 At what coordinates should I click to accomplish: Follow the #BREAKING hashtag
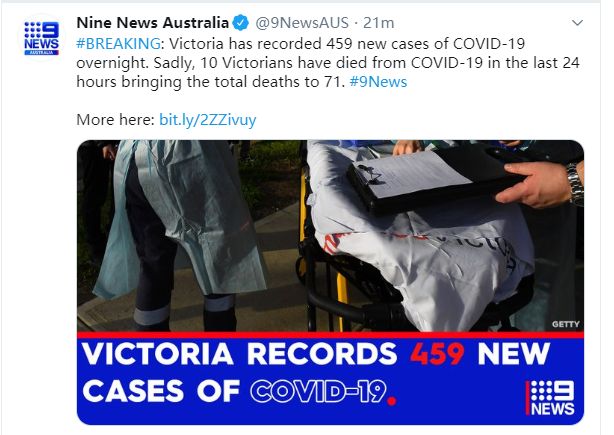[x=118, y=43]
